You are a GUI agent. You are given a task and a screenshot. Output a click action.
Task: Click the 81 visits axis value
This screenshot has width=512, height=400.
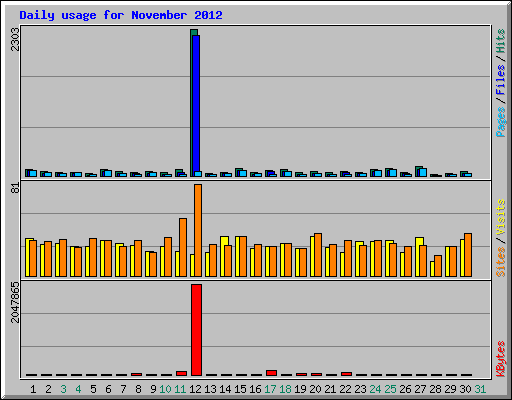[15, 188]
